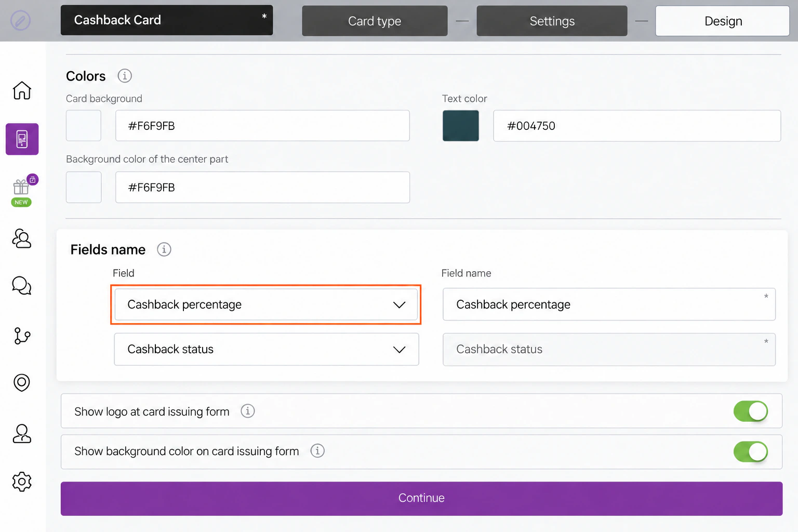Edit the Cashback Card name field

(167, 20)
